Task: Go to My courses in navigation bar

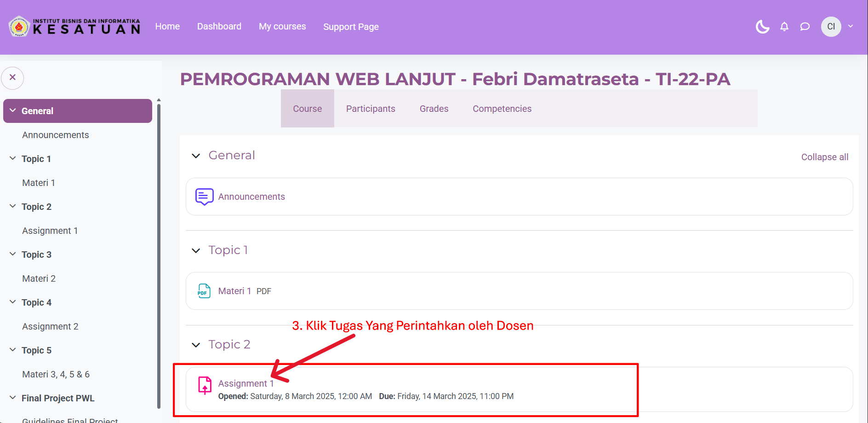Action: [x=282, y=27]
